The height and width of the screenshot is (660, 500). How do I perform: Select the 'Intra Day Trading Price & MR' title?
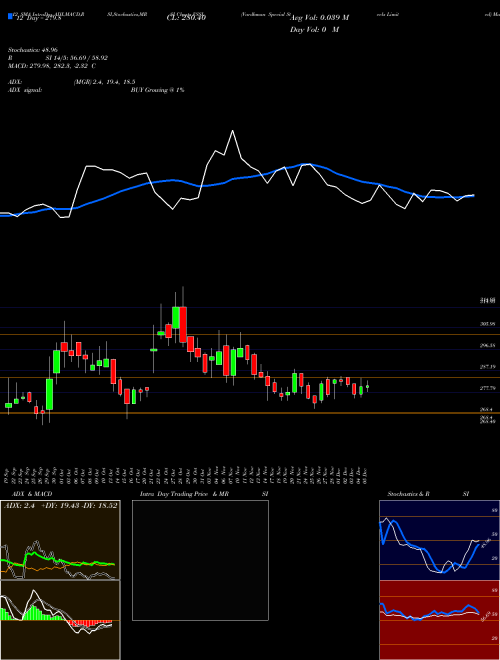click(184, 494)
